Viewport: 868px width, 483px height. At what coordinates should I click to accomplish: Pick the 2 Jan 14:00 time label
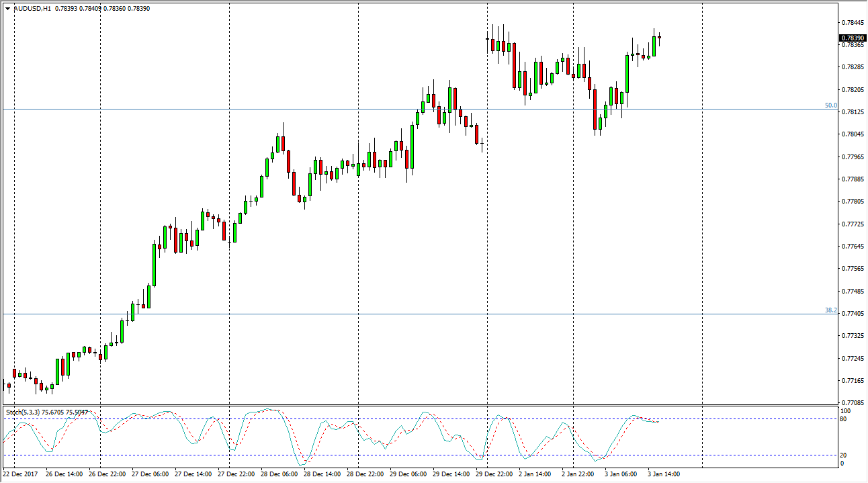point(536,474)
